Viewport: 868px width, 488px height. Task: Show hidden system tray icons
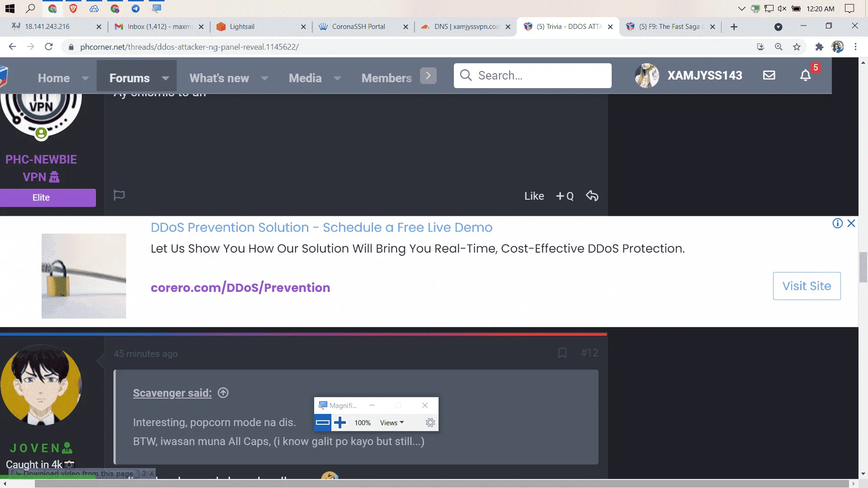[x=741, y=9]
